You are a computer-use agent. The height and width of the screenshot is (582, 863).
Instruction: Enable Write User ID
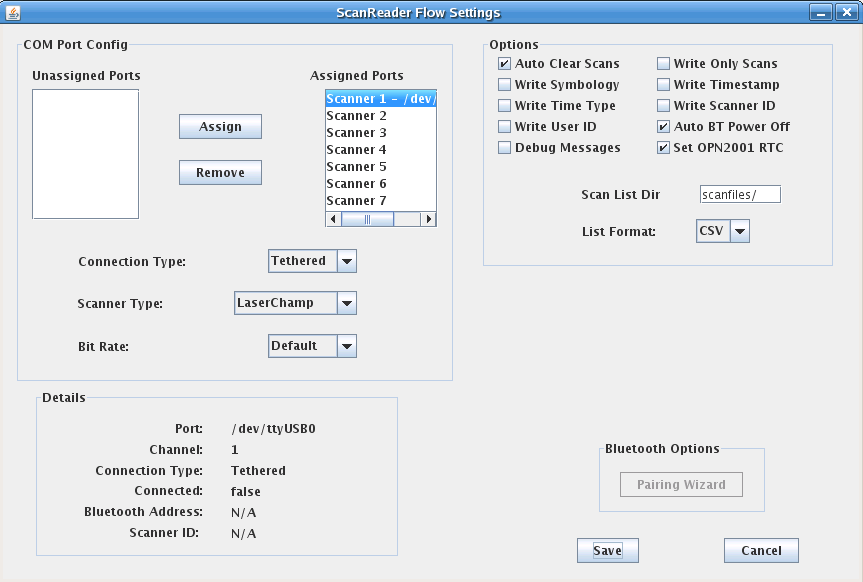tap(505, 126)
